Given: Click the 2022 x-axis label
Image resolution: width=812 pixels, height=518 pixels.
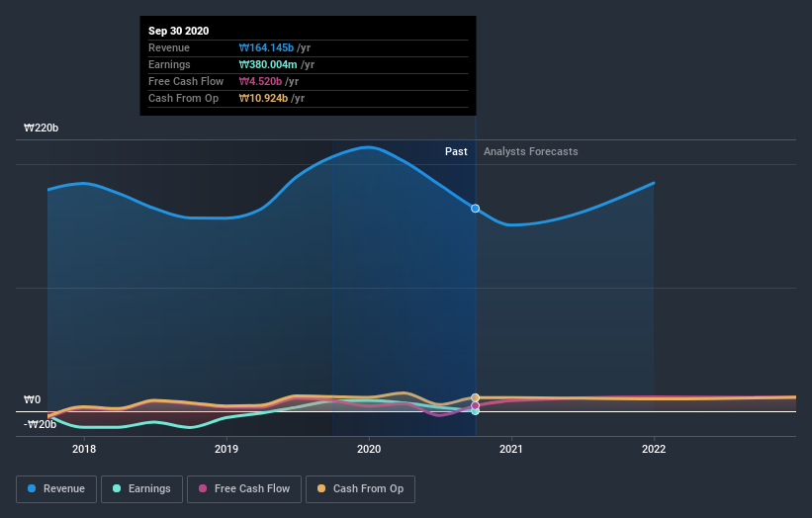Looking at the screenshot, I should (654, 449).
